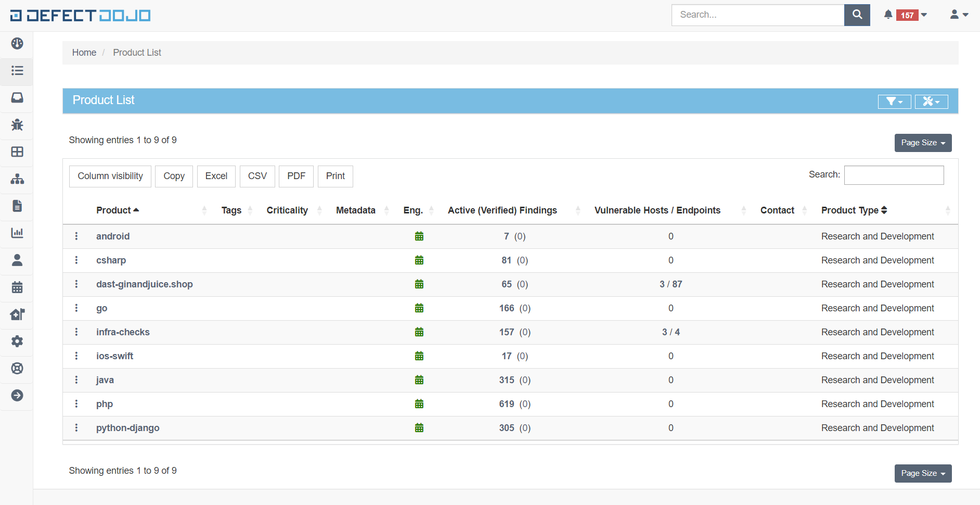The height and width of the screenshot is (505, 980).
Task: Open infra-checks row three-dot menu
Action: tap(76, 332)
